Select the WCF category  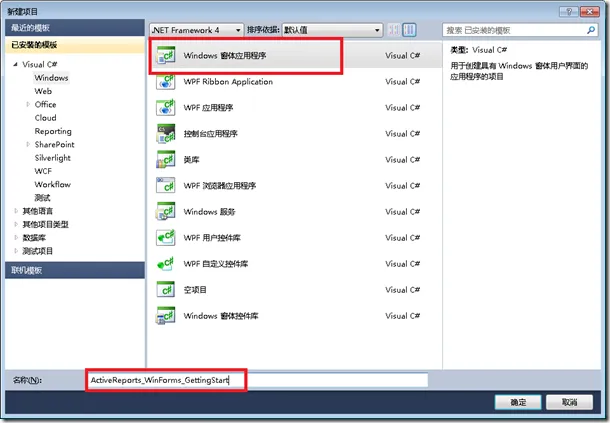point(43,171)
